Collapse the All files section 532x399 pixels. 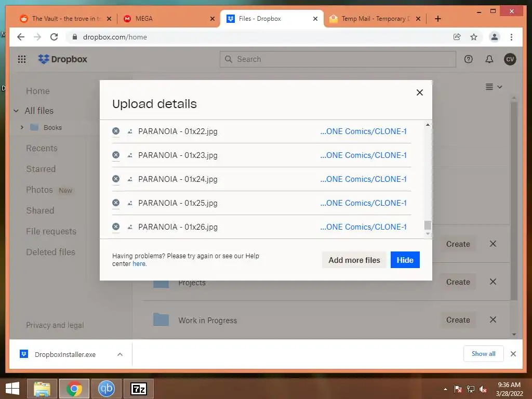[x=16, y=111]
